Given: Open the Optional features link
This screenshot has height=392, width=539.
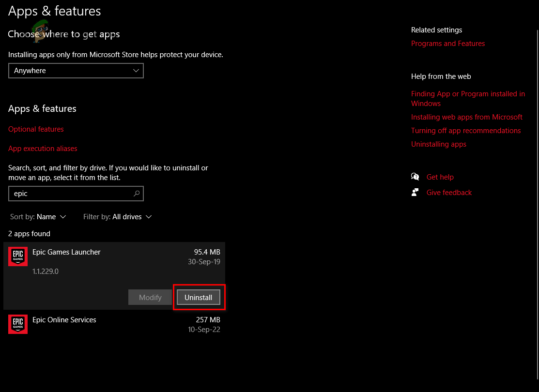Looking at the screenshot, I should tap(36, 129).
